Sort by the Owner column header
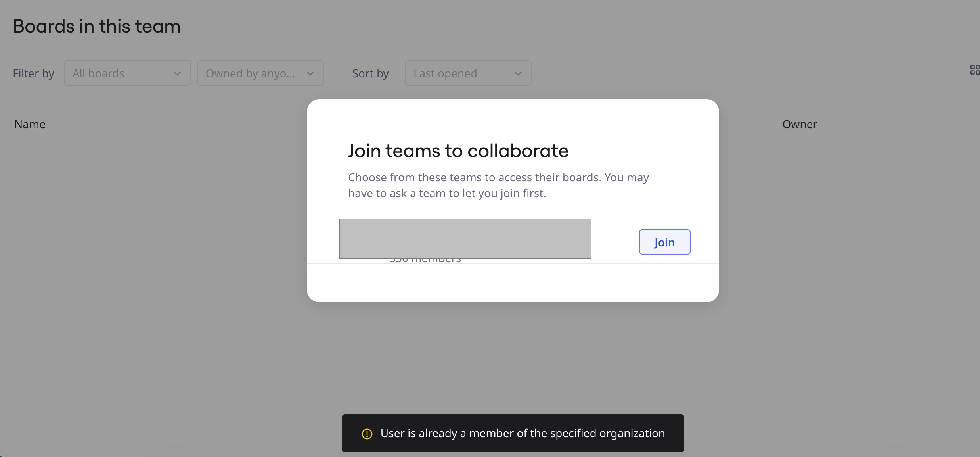The height and width of the screenshot is (457, 980). click(800, 125)
